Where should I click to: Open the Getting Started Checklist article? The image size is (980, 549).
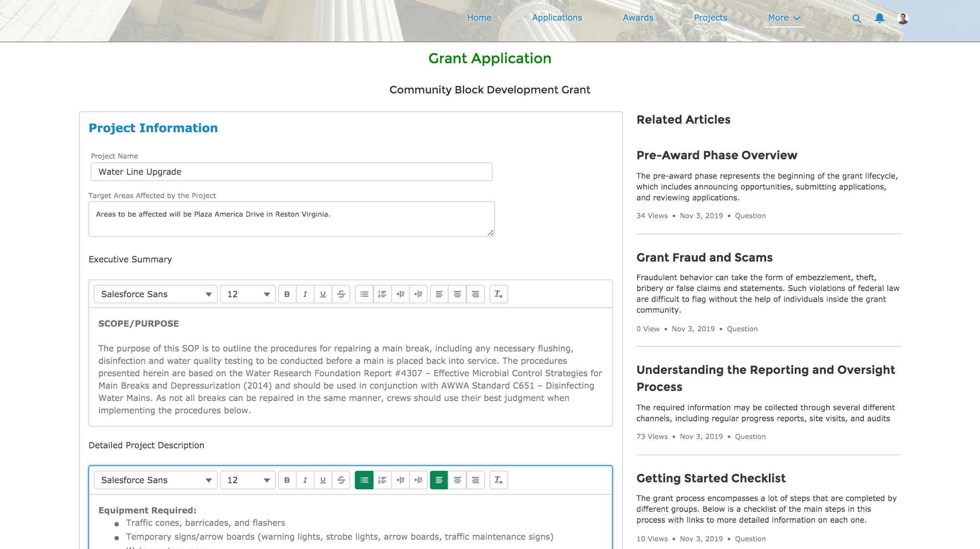[x=710, y=478]
